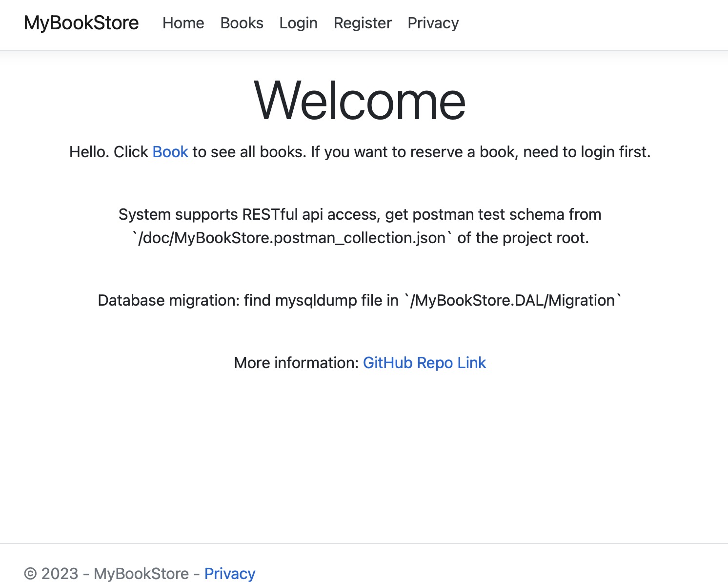
Task: Follow the Book link in welcome text
Action: (170, 152)
